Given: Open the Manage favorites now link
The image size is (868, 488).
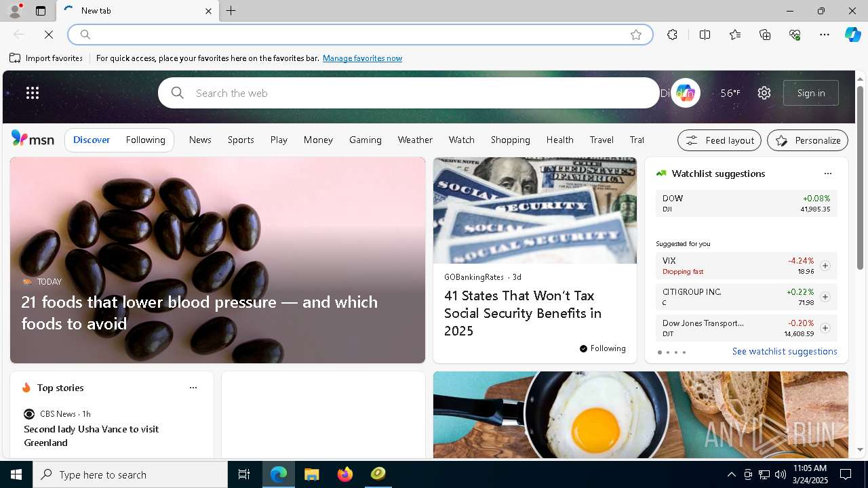Looking at the screenshot, I should [x=362, y=58].
